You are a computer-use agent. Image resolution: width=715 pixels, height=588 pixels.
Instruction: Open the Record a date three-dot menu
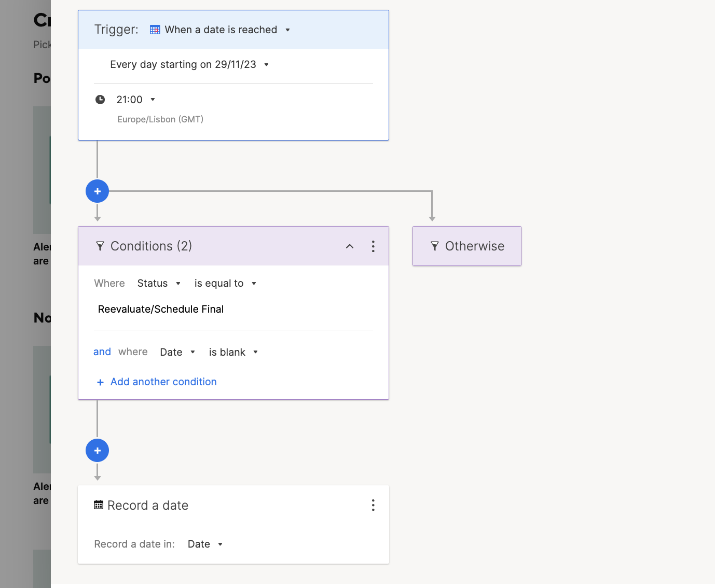point(373,506)
